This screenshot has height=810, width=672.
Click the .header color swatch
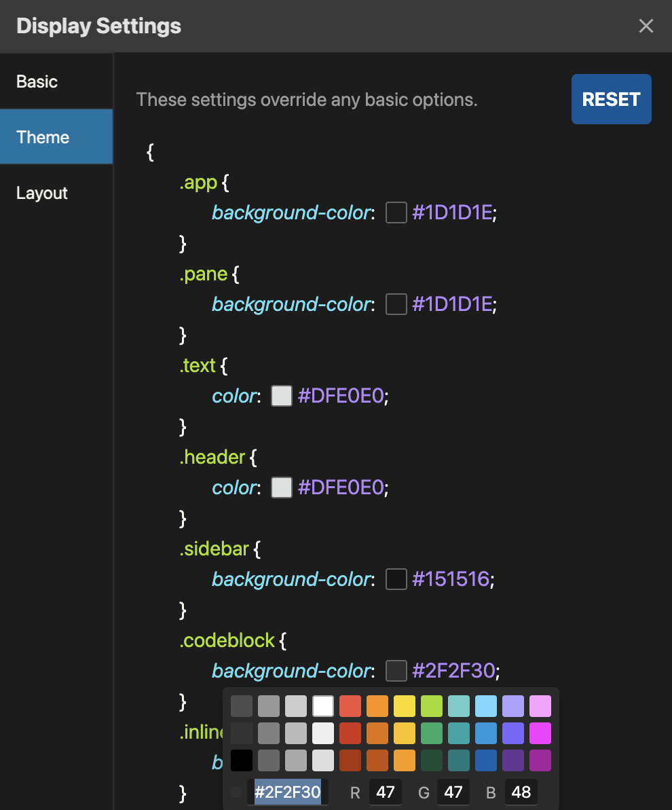coord(282,487)
